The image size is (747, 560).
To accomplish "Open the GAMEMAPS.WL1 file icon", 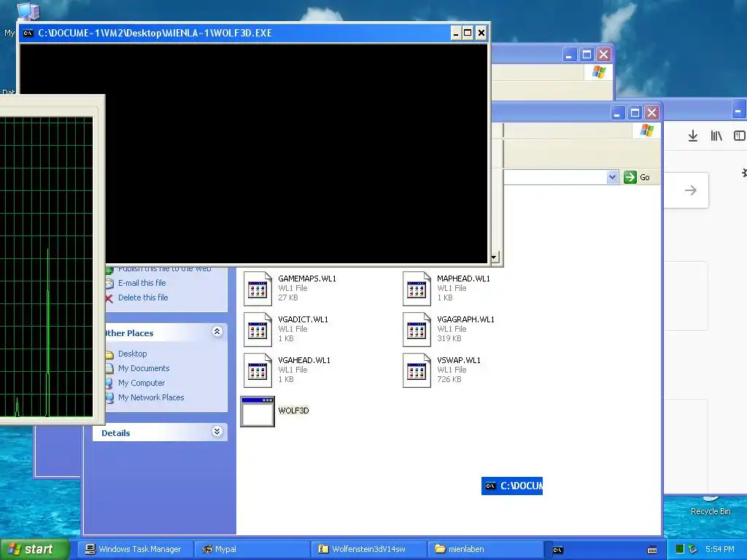I will point(258,289).
